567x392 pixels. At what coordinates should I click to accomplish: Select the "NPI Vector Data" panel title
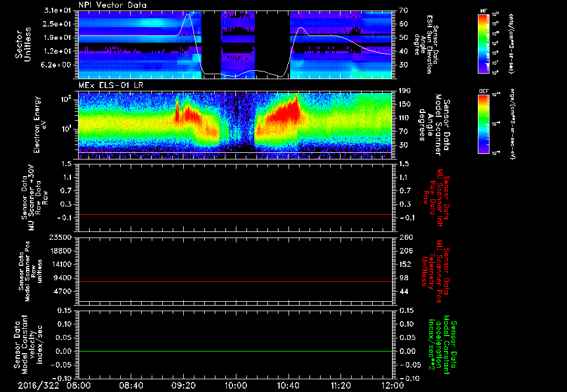tap(112, 5)
